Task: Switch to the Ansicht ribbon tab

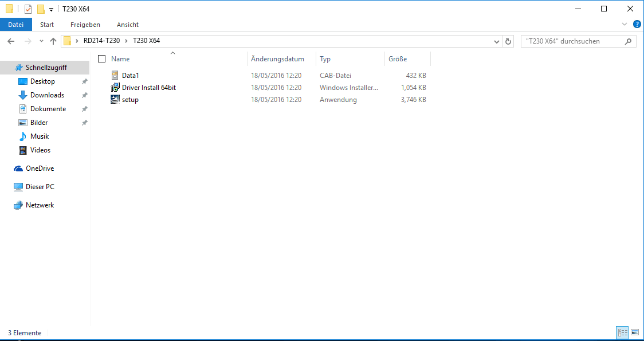Action: tap(128, 25)
